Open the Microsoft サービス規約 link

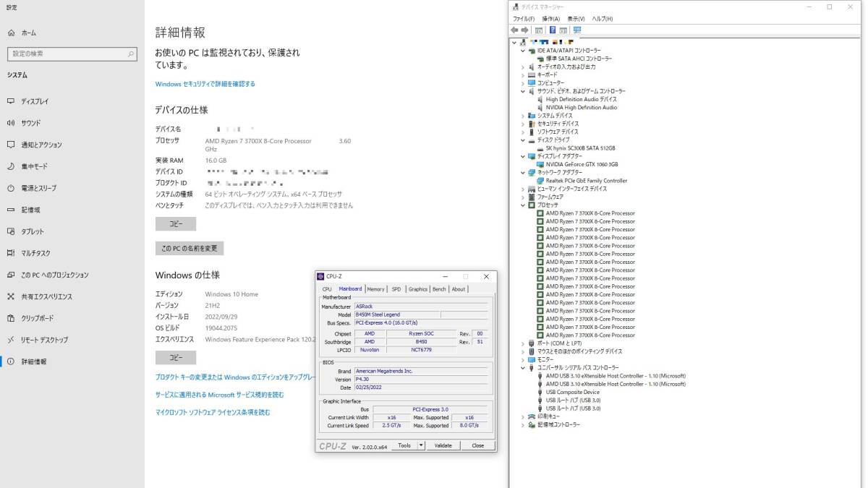[220, 395]
